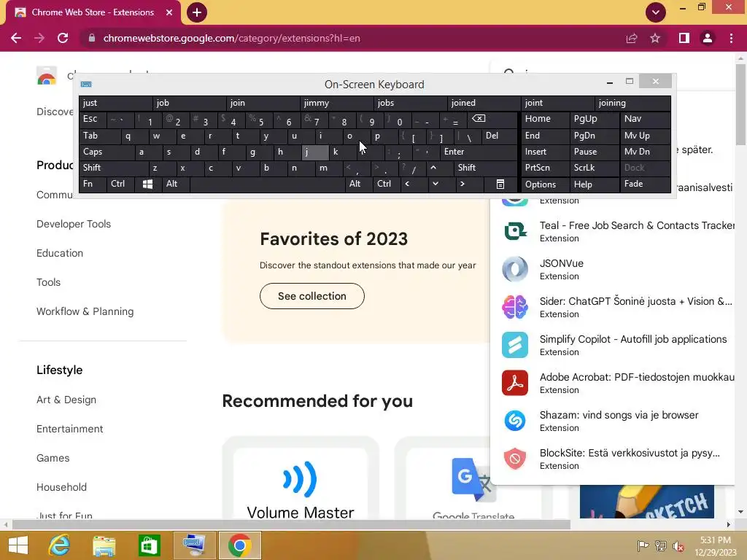Toggle the Caps key on the keyboard
The width and height of the screenshot is (747, 560).
click(x=107, y=152)
